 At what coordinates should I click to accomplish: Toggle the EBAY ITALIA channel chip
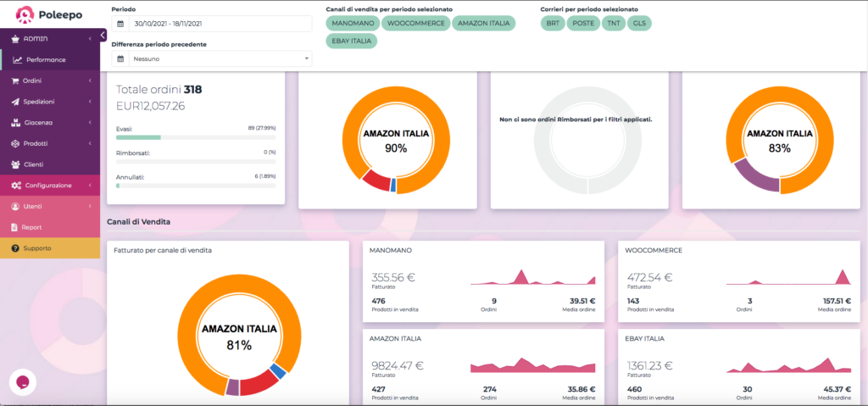pyautogui.click(x=352, y=42)
